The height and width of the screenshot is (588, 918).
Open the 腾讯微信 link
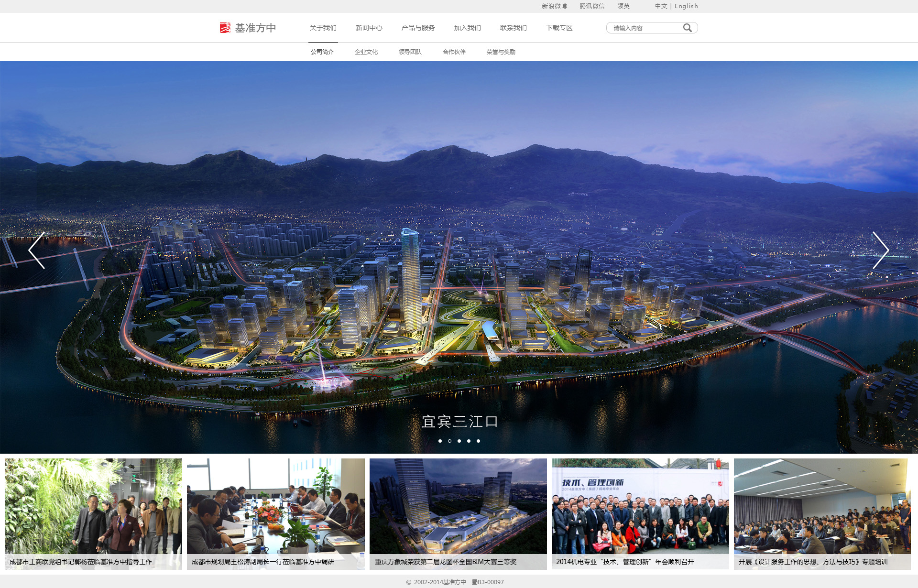(592, 6)
